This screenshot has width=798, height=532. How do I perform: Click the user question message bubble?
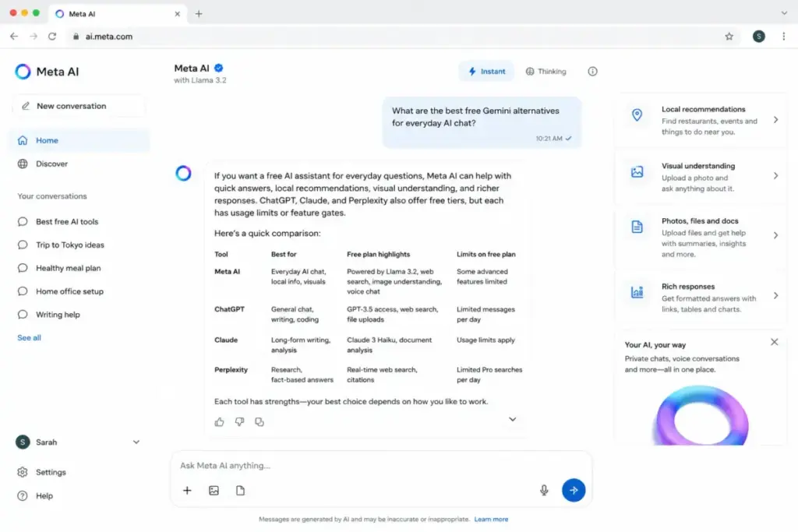482,123
